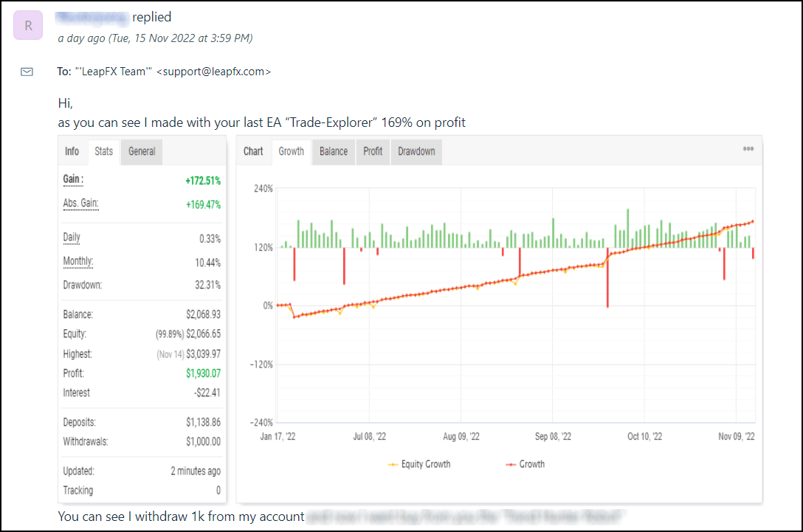Click the support@leapfx.com email address
The image size is (803, 532).
pyautogui.click(x=213, y=72)
